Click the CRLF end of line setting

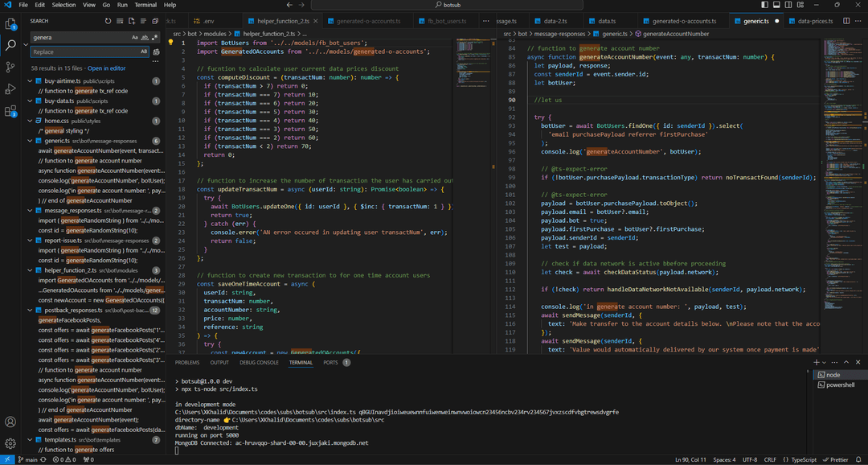click(x=771, y=459)
